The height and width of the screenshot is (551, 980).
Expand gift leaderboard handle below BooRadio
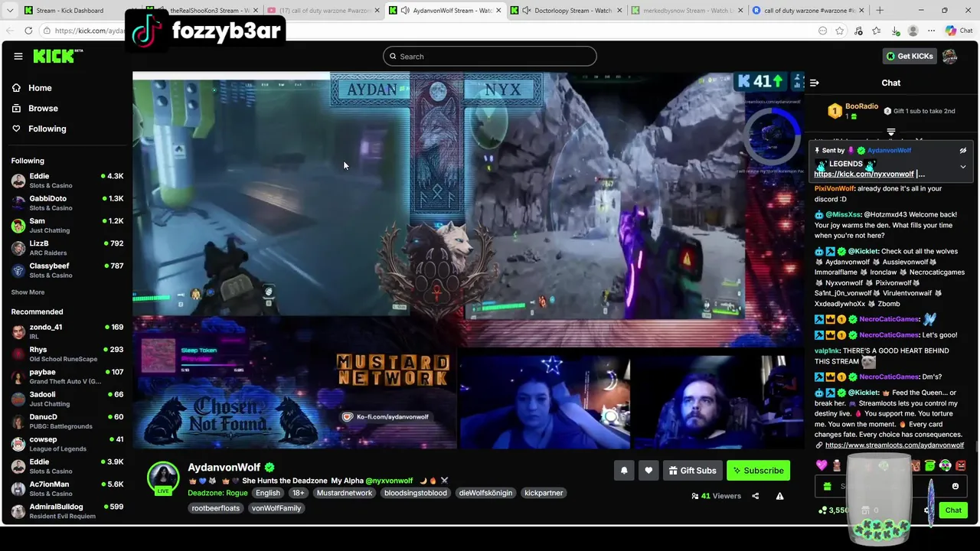890,132
